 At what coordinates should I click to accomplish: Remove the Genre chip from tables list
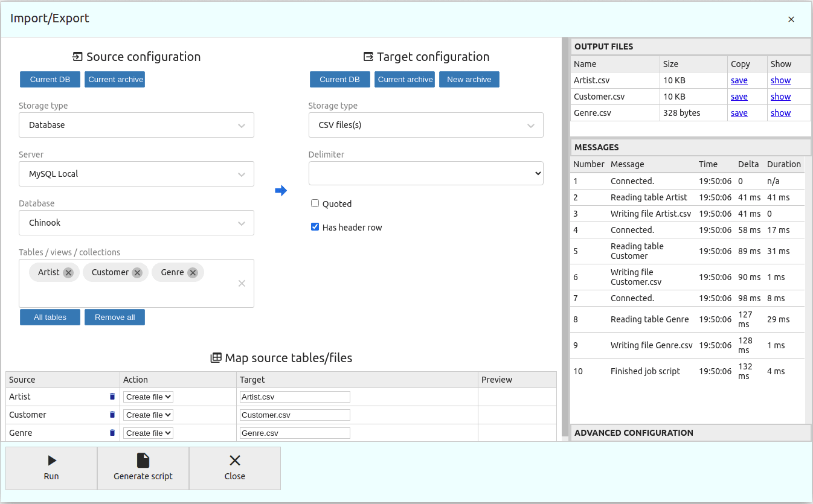(193, 272)
